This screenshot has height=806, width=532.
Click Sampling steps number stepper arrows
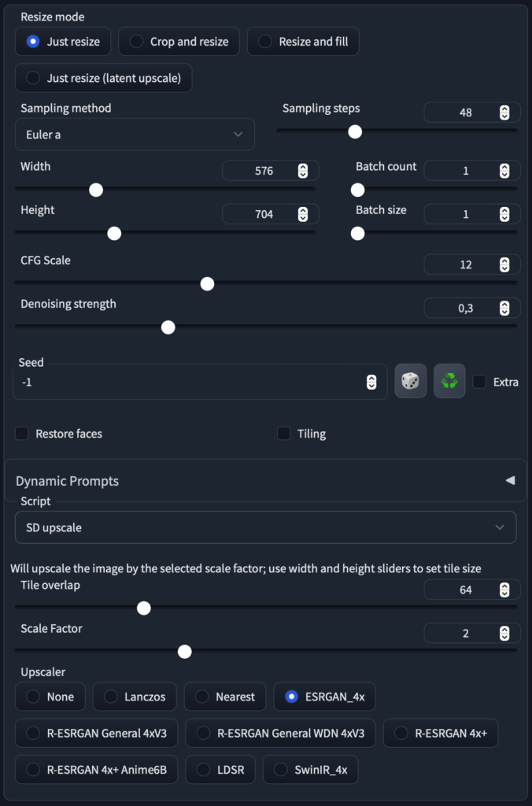504,113
